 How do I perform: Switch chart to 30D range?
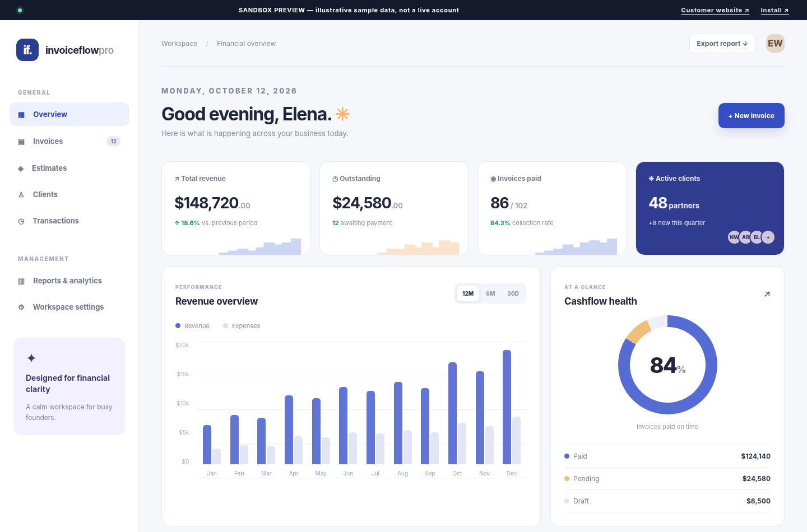(x=513, y=293)
